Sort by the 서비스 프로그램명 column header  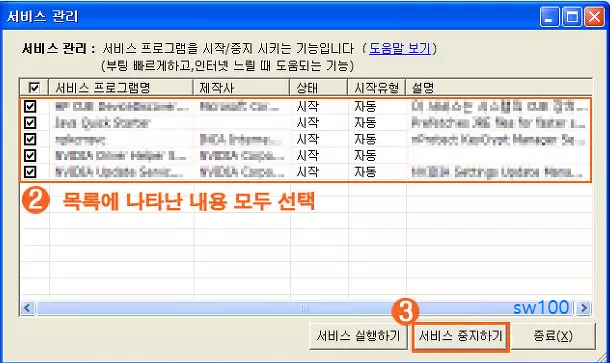pyautogui.click(x=121, y=88)
